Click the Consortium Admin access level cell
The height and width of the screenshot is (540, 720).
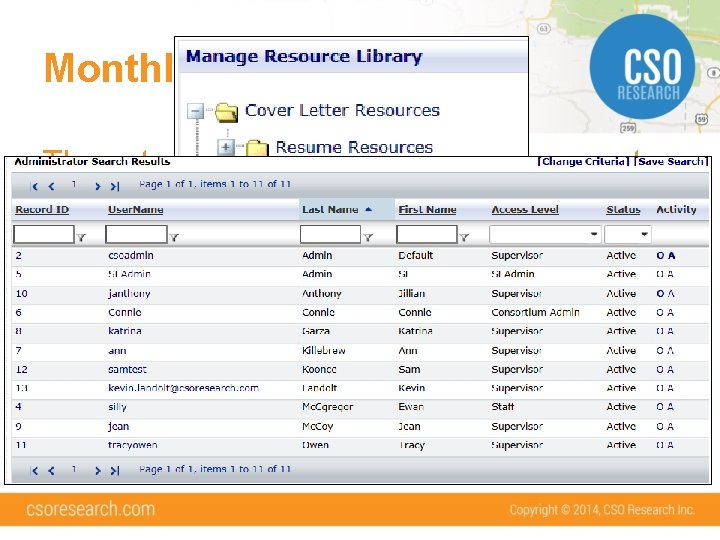(x=535, y=313)
